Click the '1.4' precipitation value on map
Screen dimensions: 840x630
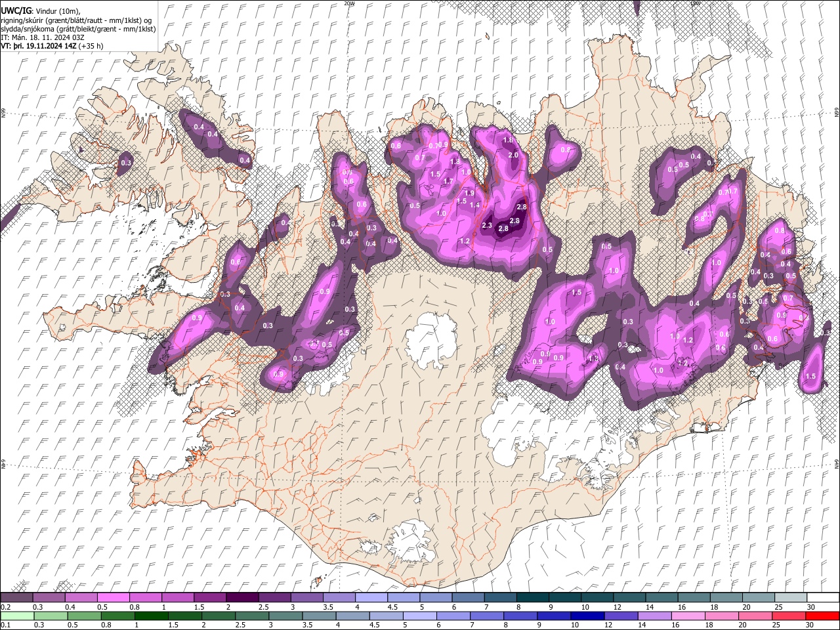tap(475, 205)
